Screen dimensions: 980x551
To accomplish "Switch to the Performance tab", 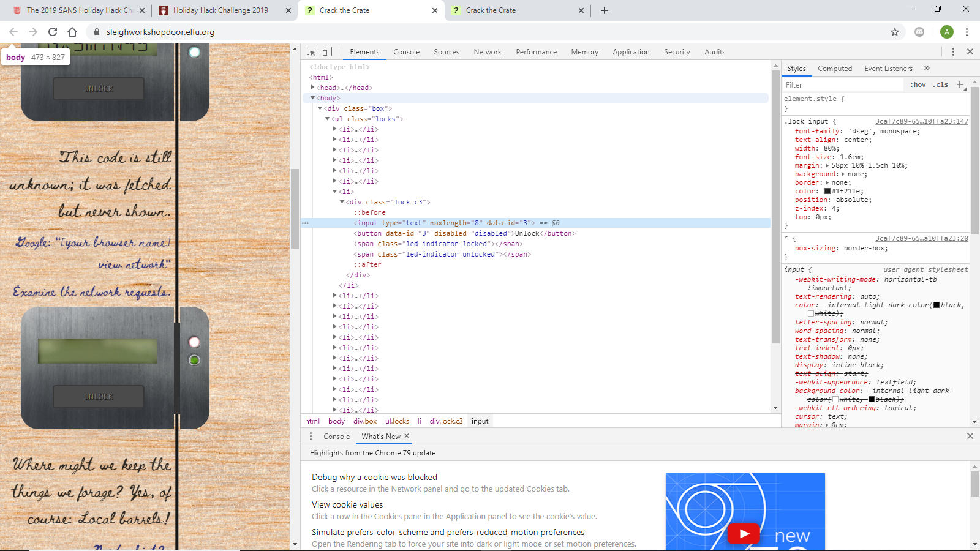I will 537,52.
